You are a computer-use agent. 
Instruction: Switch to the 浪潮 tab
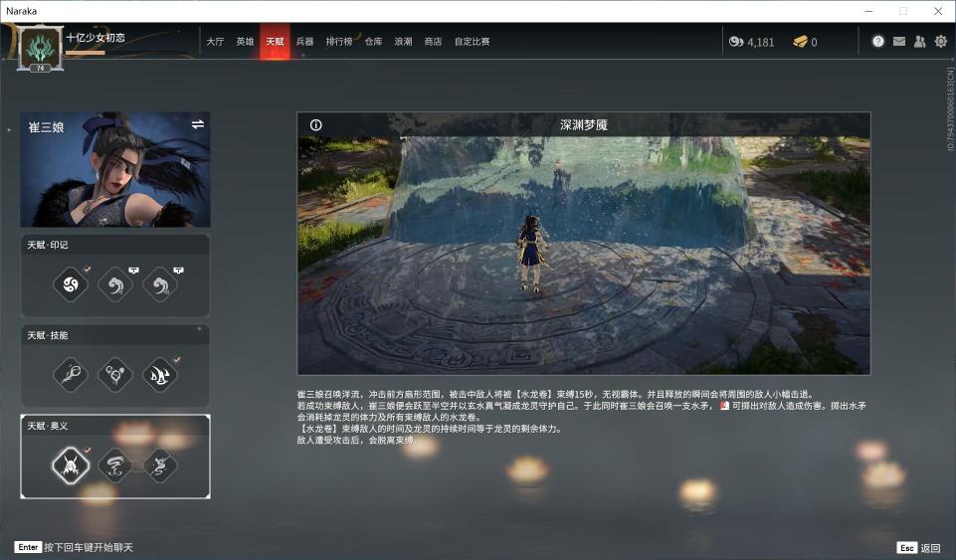[403, 42]
